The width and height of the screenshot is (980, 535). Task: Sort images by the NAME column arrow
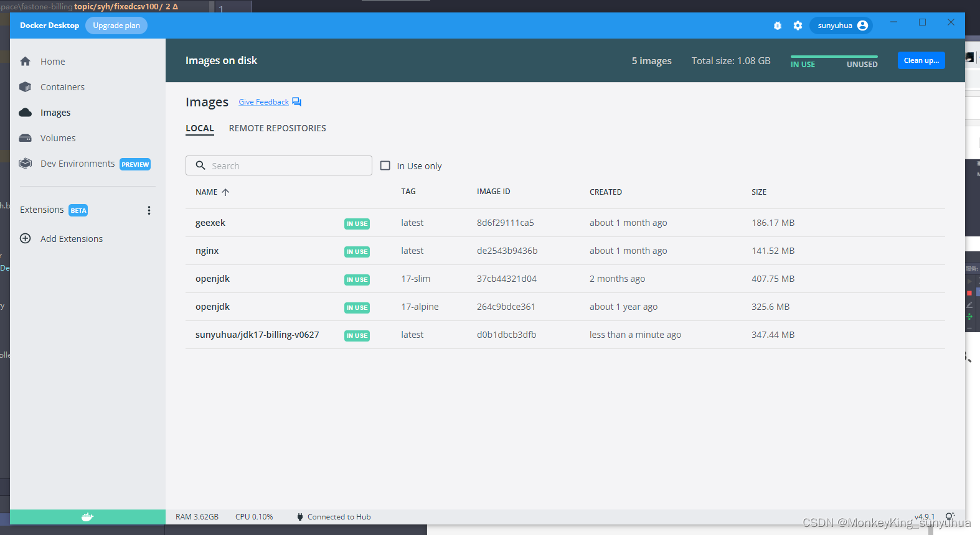[225, 192]
